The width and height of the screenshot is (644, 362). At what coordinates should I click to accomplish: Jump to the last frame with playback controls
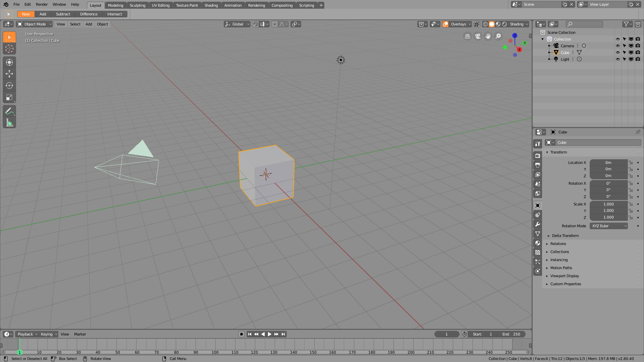(283, 334)
